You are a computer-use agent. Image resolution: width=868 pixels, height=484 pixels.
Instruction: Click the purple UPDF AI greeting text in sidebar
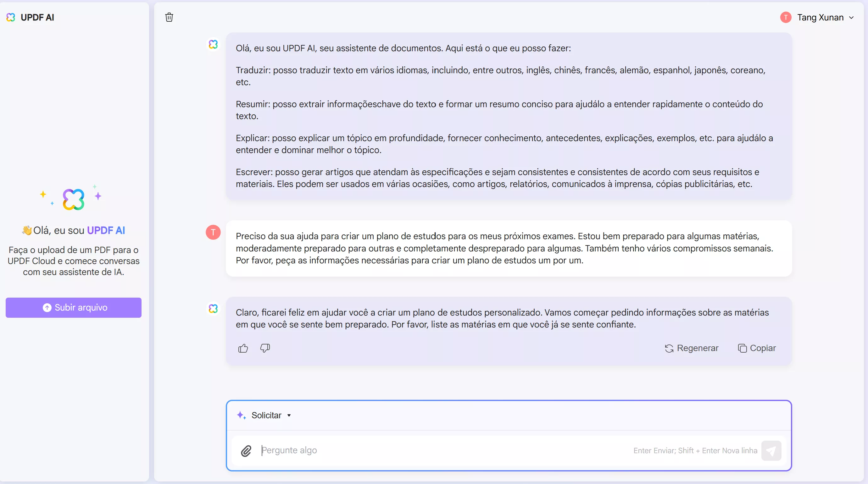(x=106, y=230)
